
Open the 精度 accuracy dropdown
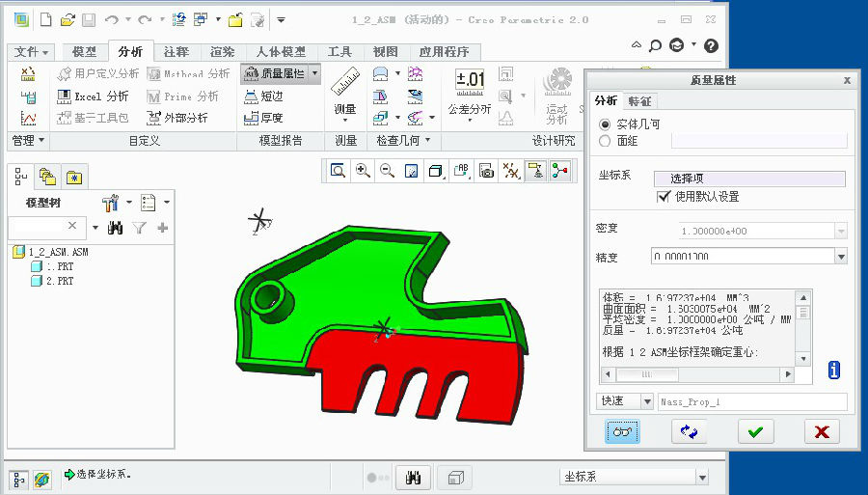click(841, 257)
